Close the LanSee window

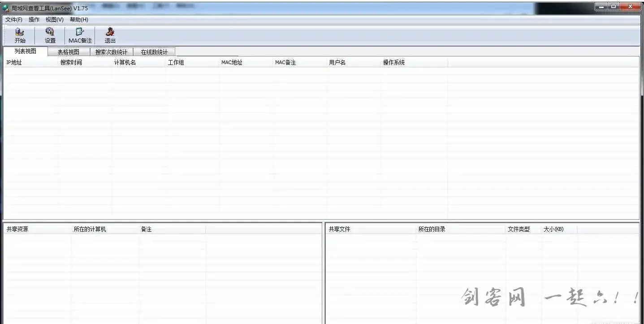[630, 6]
